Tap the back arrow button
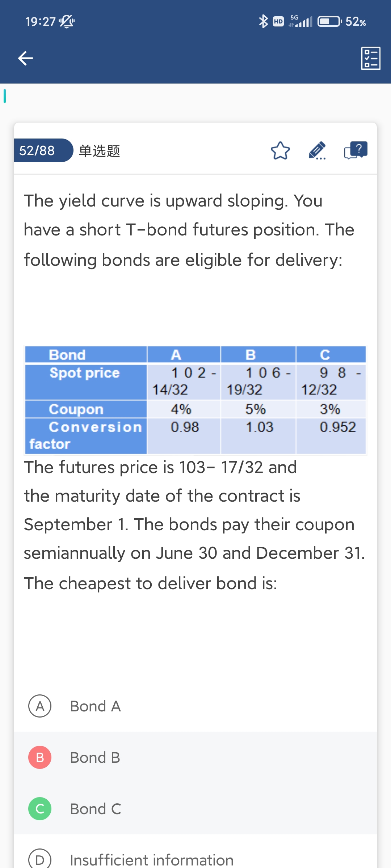 [25, 58]
